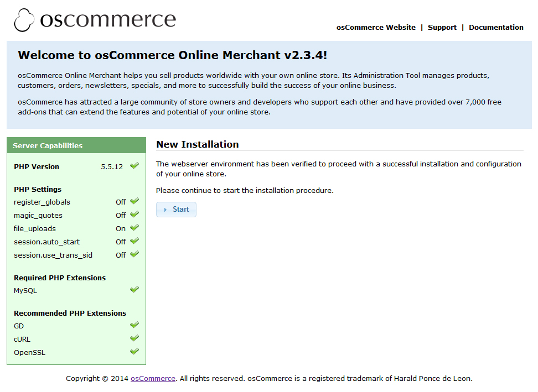The height and width of the screenshot is (392, 538).
Task: Click the 5.5.12 version value
Action: [x=112, y=167]
